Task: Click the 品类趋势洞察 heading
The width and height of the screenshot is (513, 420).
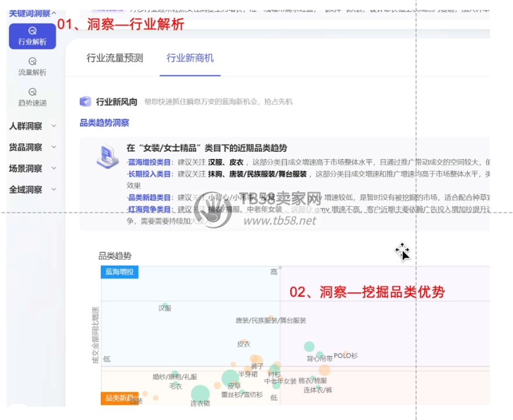Action: pyautogui.click(x=105, y=123)
